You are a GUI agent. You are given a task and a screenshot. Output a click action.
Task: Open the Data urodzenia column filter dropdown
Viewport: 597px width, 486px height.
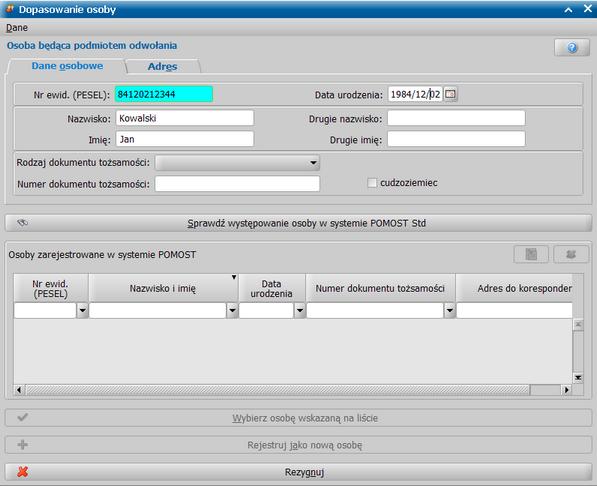[x=300, y=310]
